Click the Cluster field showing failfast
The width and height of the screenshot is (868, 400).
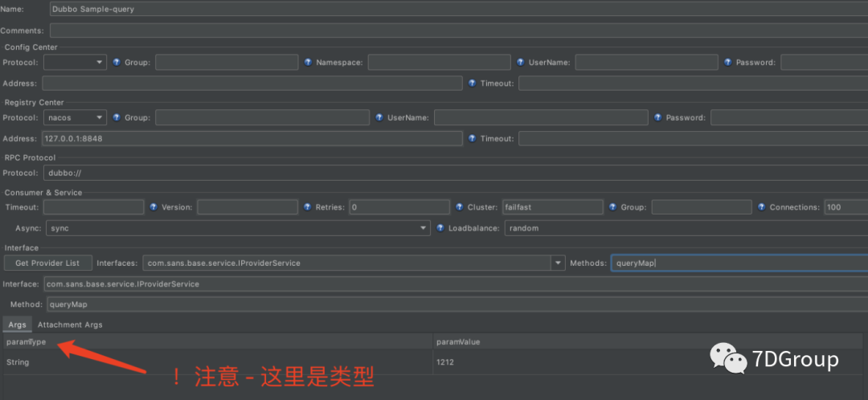(x=552, y=207)
